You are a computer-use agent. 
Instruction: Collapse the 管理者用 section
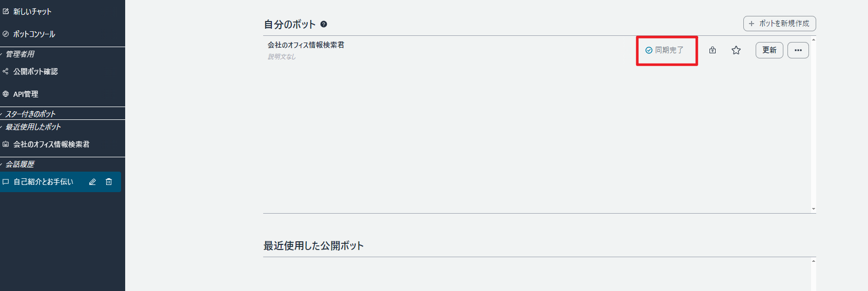(x=19, y=54)
